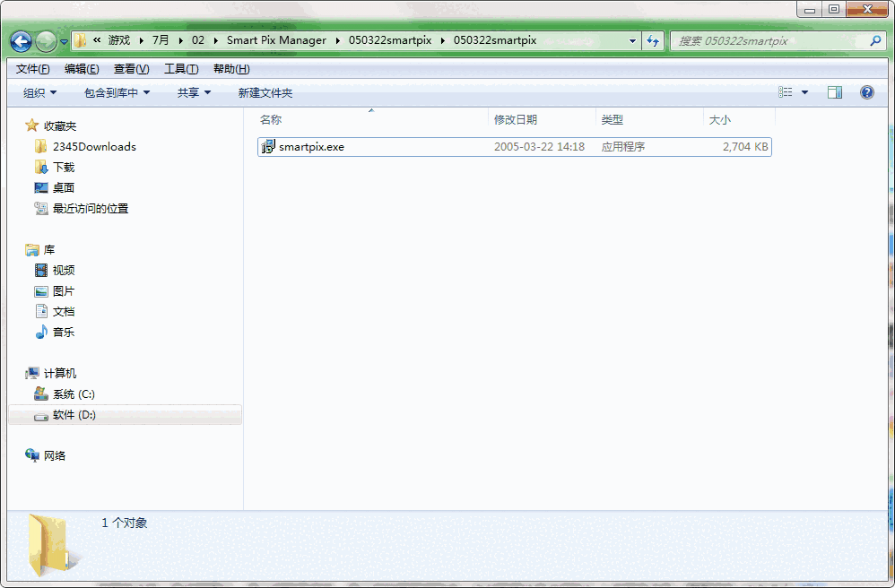Select the 系统 (C:) drive
The height and width of the screenshot is (588, 895).
(72, 393)
